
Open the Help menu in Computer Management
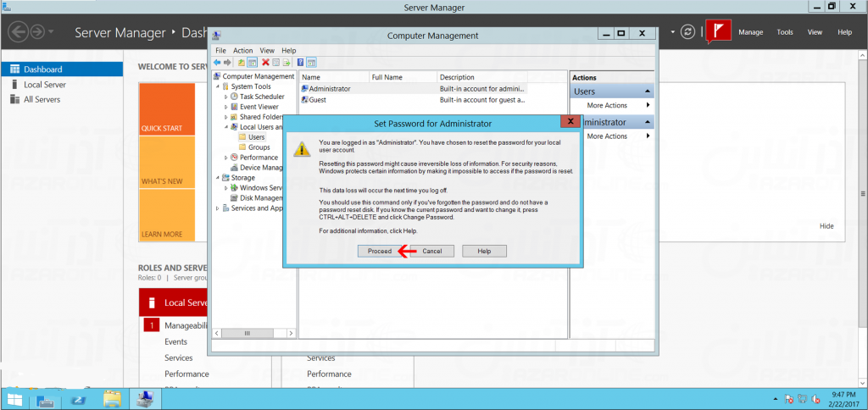[289, 50]
